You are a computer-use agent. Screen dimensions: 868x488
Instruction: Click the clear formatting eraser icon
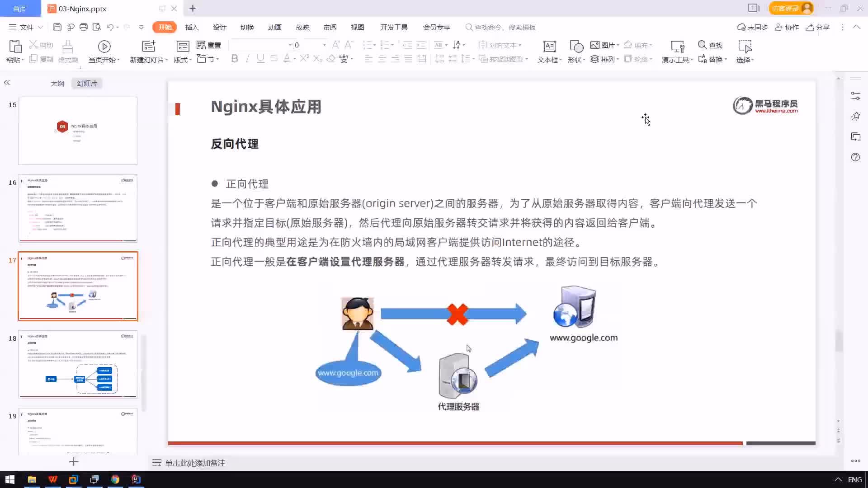331,59
